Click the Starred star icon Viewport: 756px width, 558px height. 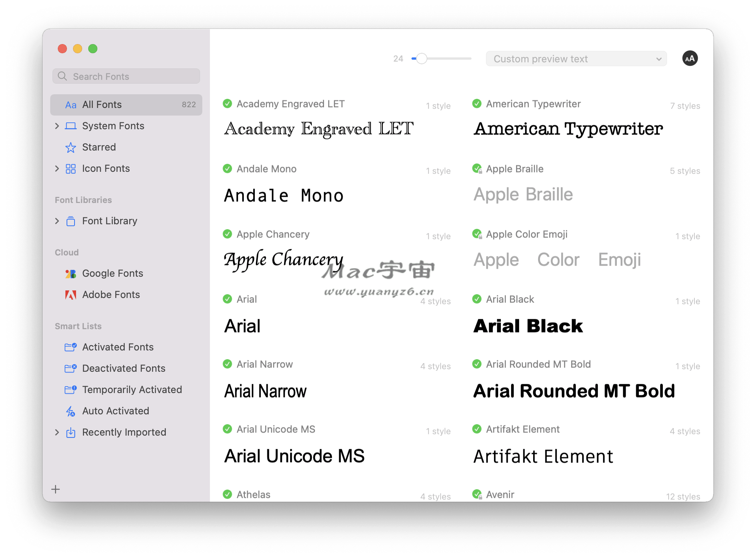(71, 147)
